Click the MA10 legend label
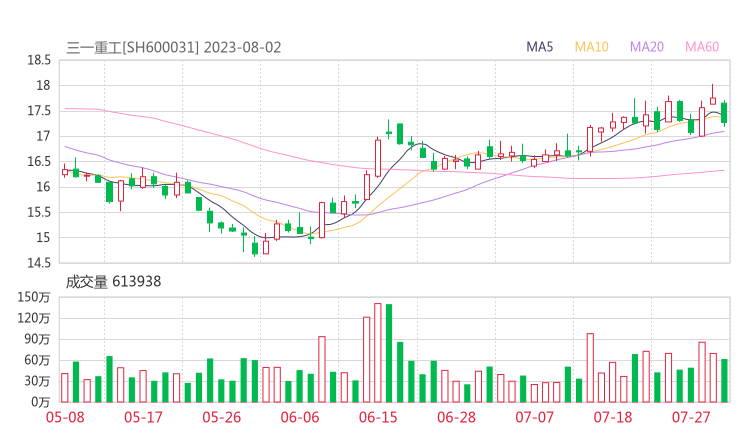 click(x=591, y=47)
